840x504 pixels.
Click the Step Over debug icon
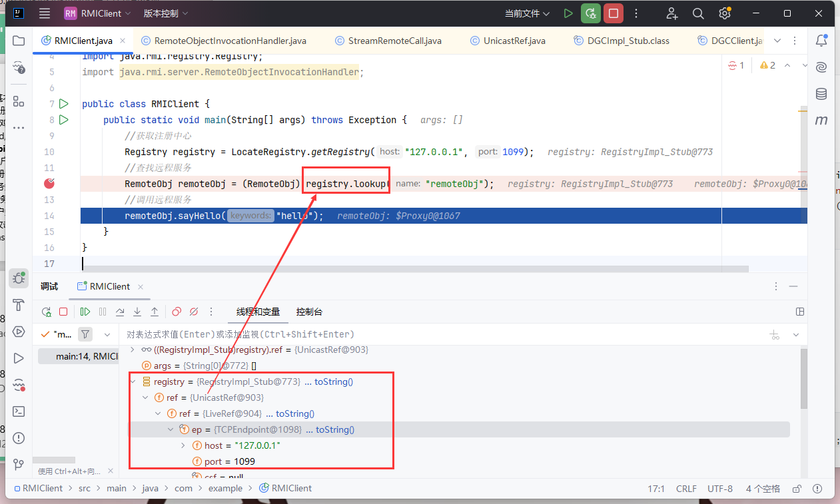(x=120, y=312)
